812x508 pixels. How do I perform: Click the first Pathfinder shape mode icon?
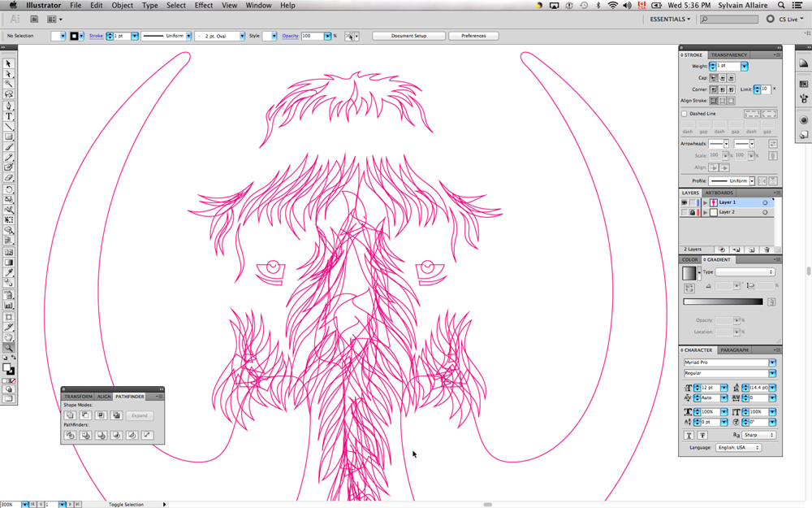(x=70, y=415)
